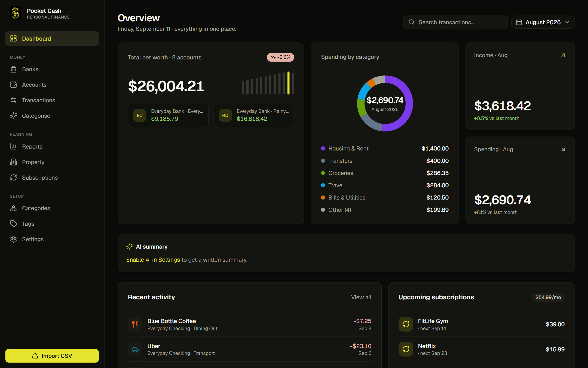
Task: Click the Other (4) category row
Action: [x=385, y=210]
